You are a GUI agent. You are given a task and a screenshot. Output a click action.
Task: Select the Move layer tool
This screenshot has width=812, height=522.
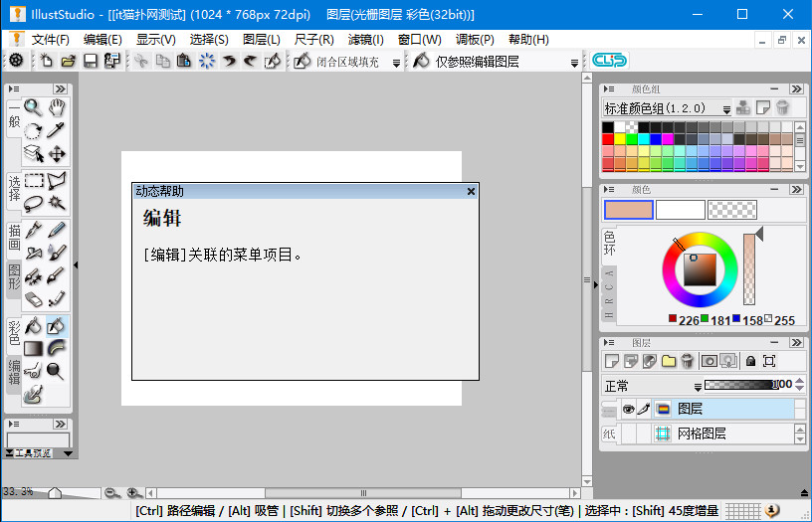pos(57,154)
